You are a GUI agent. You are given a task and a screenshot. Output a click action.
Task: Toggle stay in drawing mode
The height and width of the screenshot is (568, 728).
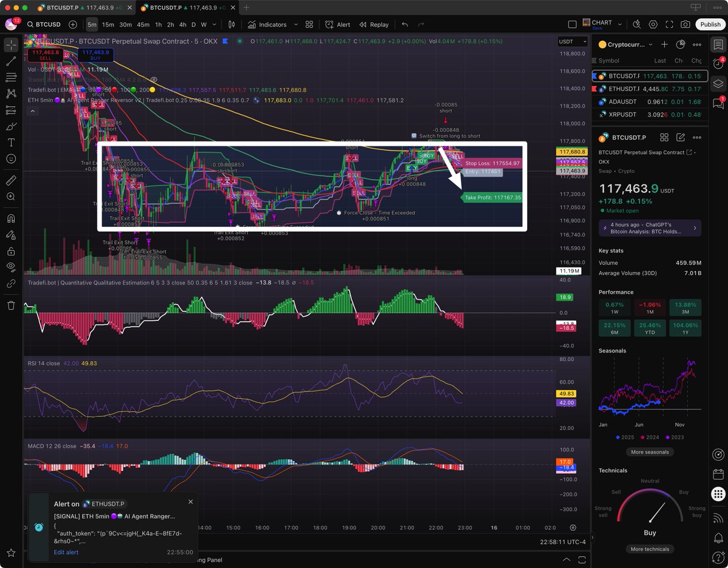11,235
